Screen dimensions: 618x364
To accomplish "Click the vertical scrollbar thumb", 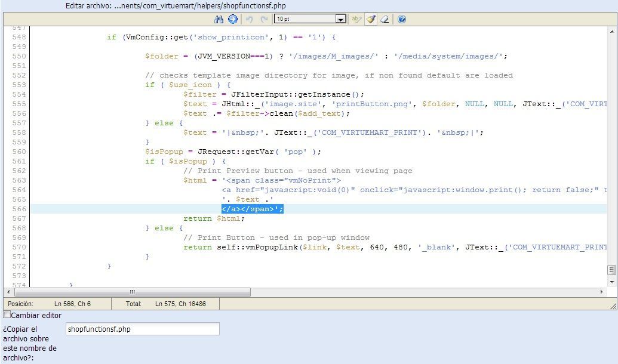I will pos(611,270).
